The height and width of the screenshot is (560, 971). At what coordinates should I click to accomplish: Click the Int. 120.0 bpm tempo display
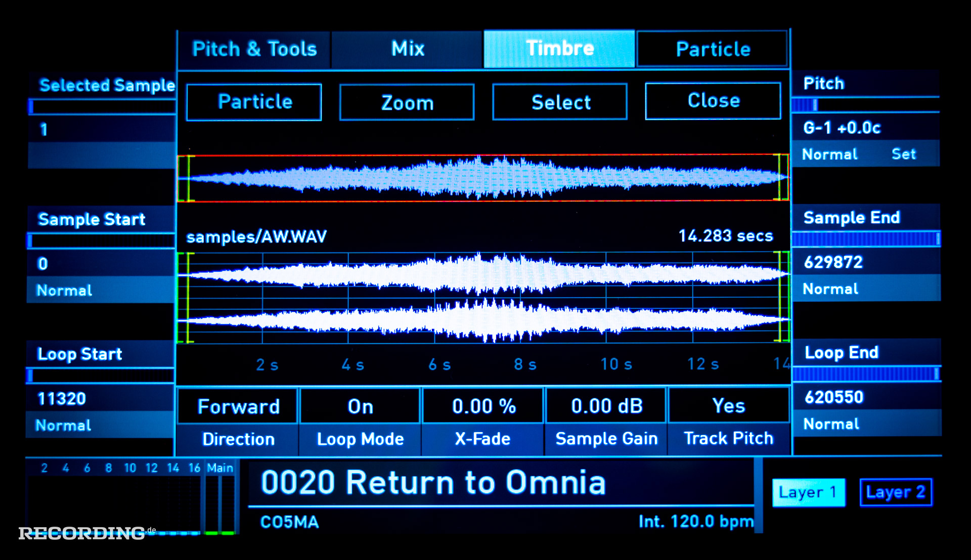[x=696, y=521]
